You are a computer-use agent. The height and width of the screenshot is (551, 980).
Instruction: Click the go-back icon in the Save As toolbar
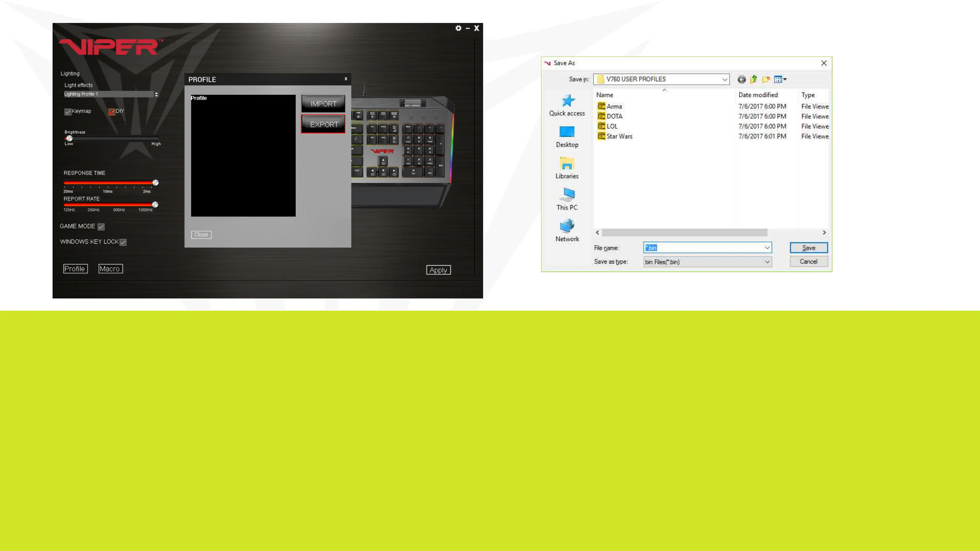(741, 80)
